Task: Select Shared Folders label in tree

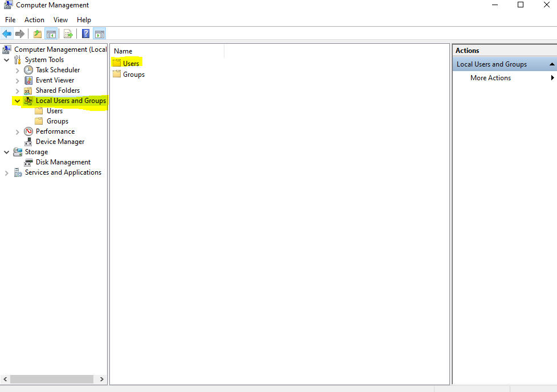Action: coord(58,90)
